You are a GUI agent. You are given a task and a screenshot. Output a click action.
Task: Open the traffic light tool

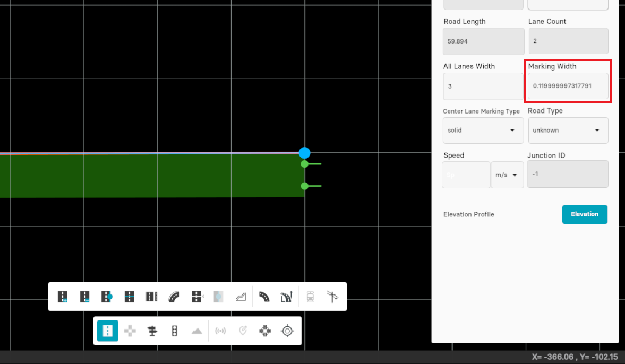174,331
